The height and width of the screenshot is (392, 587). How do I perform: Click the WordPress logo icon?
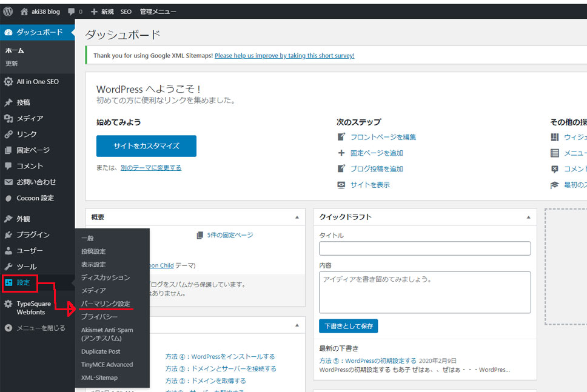coord(8,12)
